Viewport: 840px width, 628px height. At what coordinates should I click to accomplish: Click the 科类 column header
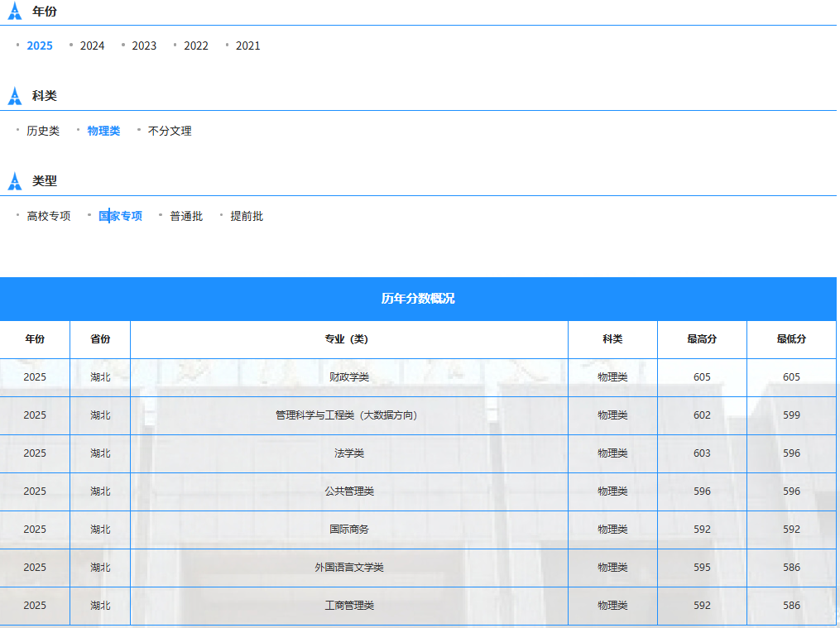[612, 339]
